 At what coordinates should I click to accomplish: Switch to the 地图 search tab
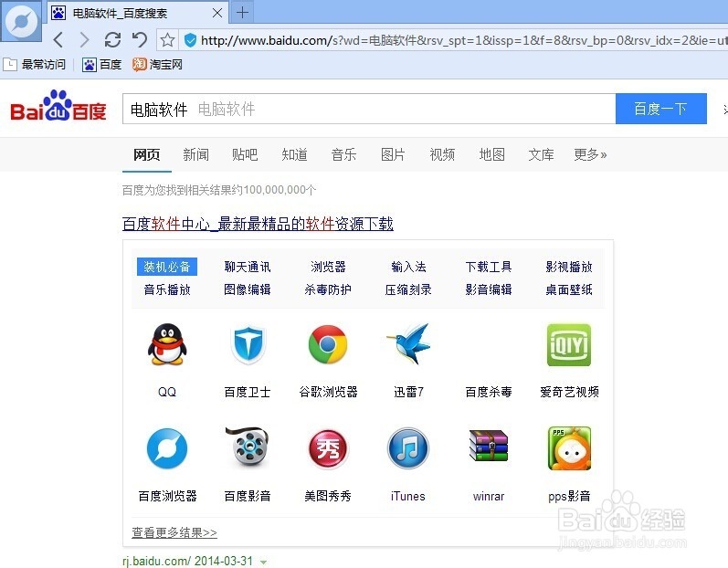tap(491, 154)
